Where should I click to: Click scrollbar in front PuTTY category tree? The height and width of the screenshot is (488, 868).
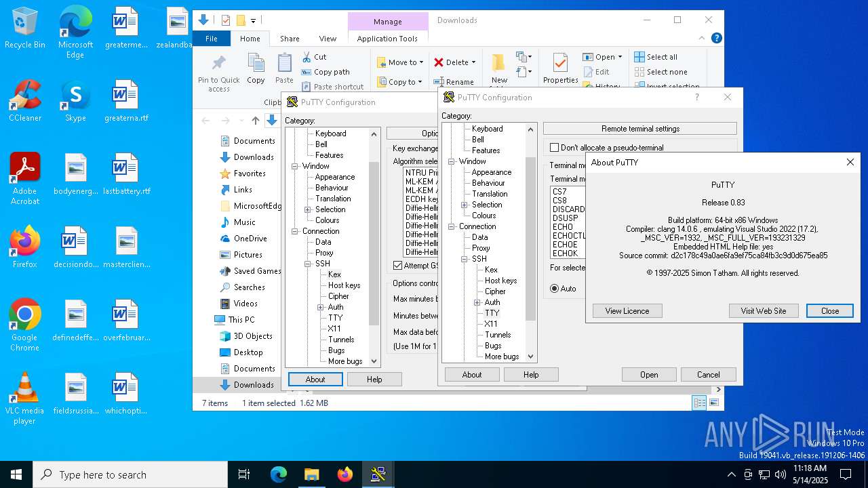tap(530, 240)
